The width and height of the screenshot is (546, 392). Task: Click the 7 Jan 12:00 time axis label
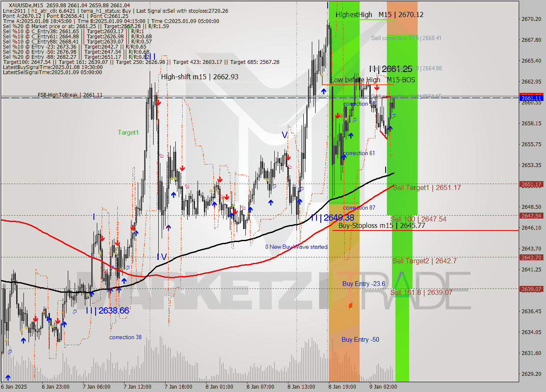click(x=137, y=387)
